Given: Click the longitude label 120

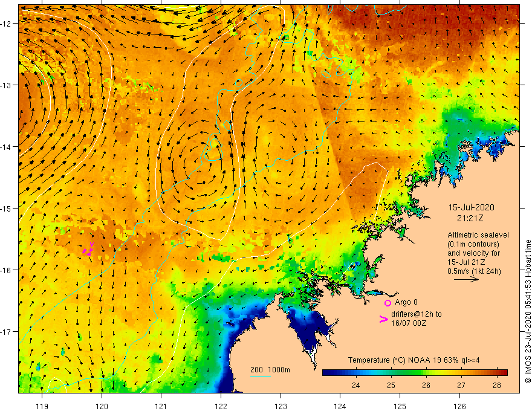Looking at the screenshot, I should 102,406.
